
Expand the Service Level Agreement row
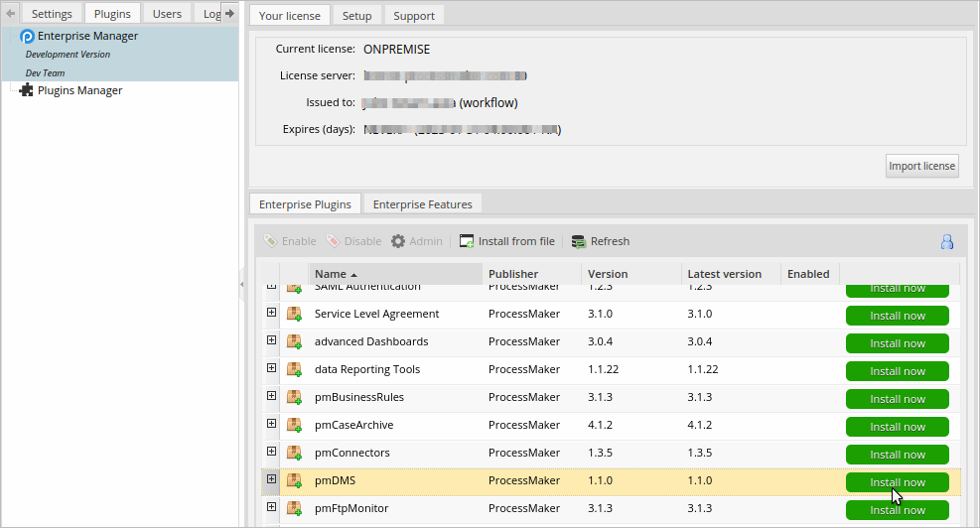271,313
